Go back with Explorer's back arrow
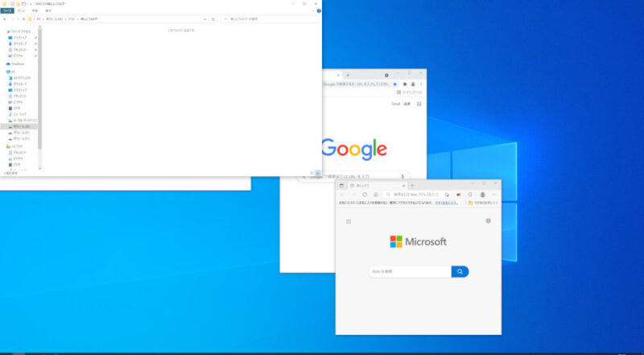The height and width of the screenshot is (355, 644). coord(5,19)
